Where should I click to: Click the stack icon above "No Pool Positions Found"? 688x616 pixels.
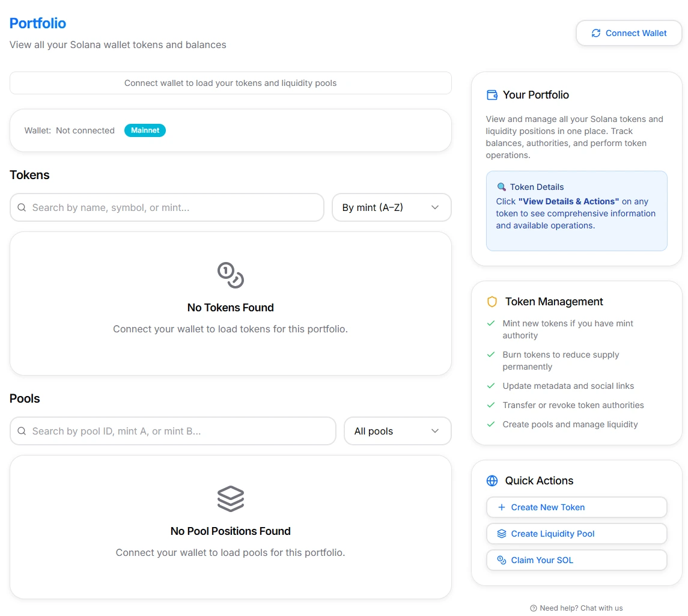coord(230,498)
